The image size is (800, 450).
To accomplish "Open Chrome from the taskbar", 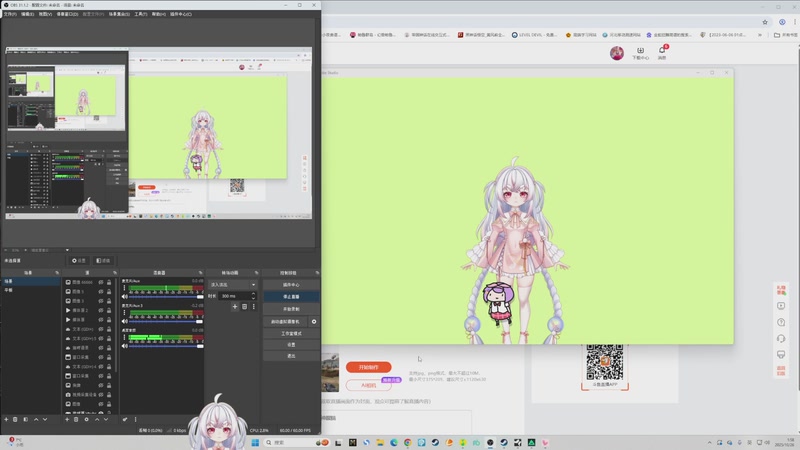I will point(408,442).
